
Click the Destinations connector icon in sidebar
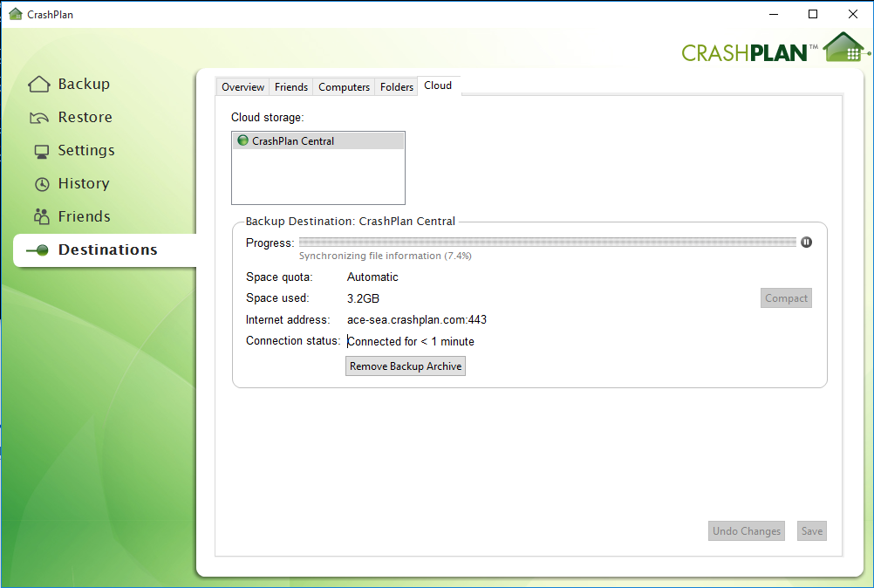(x=38, y=250)
